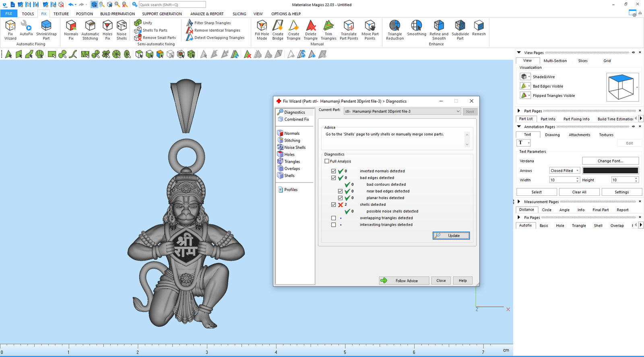Expand the Part Pages section
This screenshot has width=644, height=357.
[x=519, y=111]
